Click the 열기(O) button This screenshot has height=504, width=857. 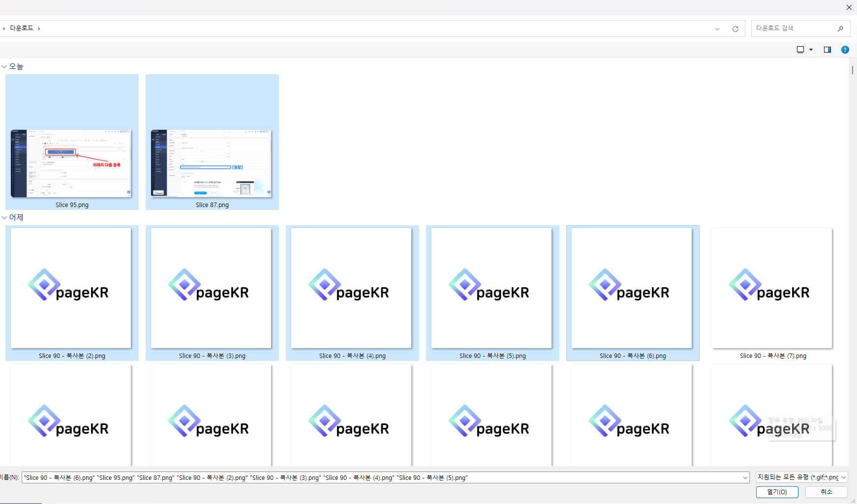point(777,492)
